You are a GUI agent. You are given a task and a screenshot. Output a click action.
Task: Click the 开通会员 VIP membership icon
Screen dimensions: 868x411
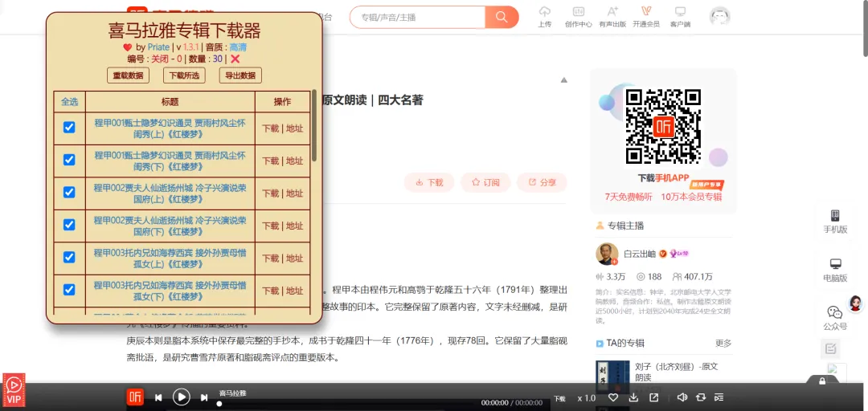(x=646, y=11)
